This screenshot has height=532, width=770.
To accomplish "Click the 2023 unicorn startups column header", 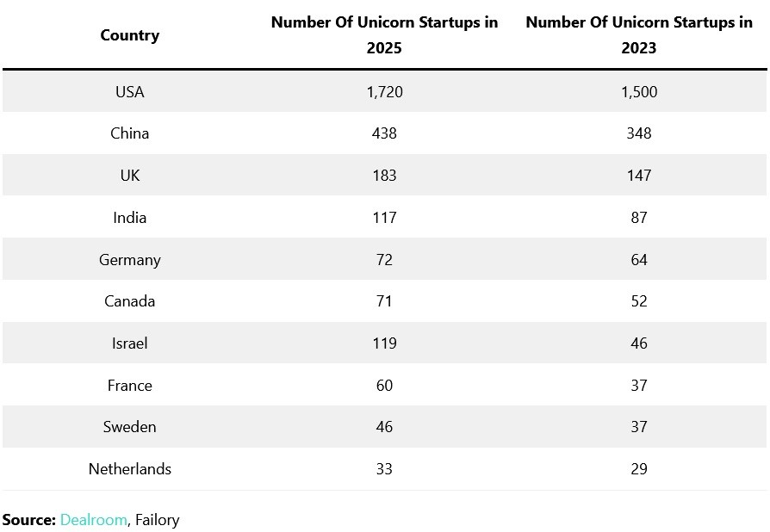I will (x=639, y=35).
